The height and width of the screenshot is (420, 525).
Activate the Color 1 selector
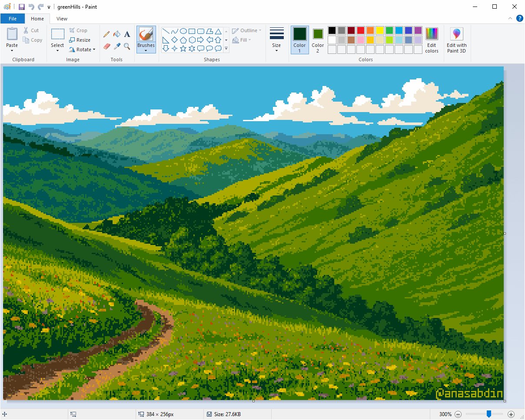299,40
